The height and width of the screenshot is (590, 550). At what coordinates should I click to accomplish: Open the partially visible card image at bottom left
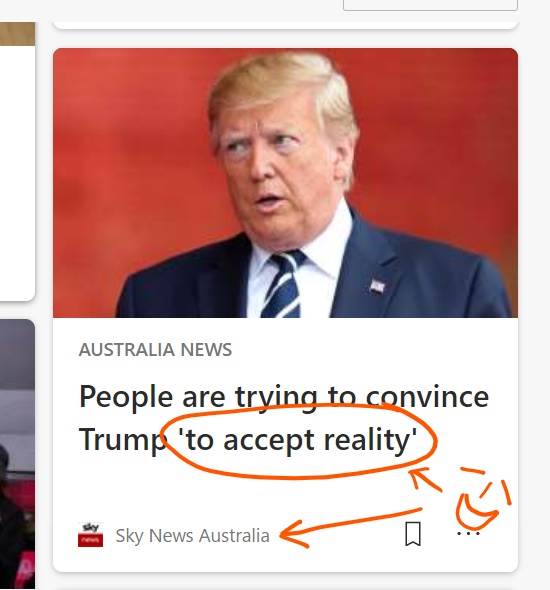[x=17, y=454]
